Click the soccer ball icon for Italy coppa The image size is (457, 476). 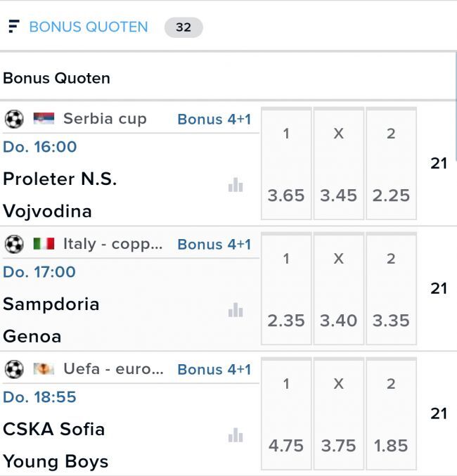click(14, 244)
